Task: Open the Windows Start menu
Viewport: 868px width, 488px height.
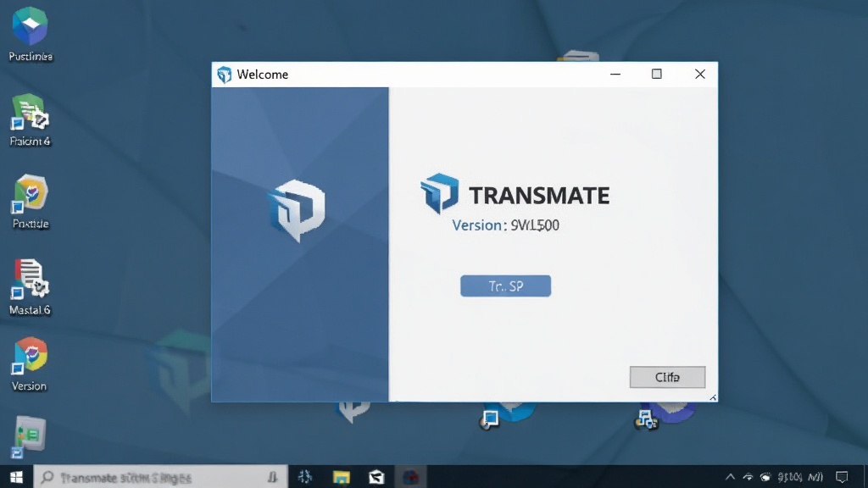Action: [16, 477]
